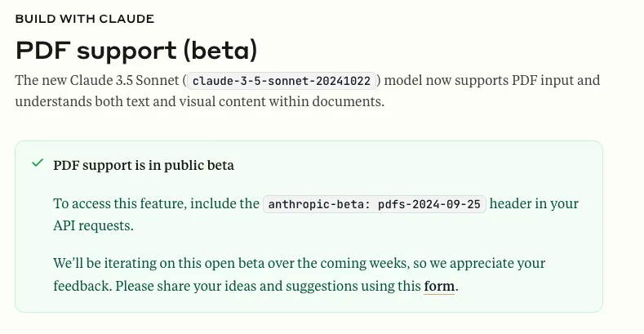Click the PDF support page heading
Image resolution: width=644 pixels, height=334 pixels.
click(136, 50)
